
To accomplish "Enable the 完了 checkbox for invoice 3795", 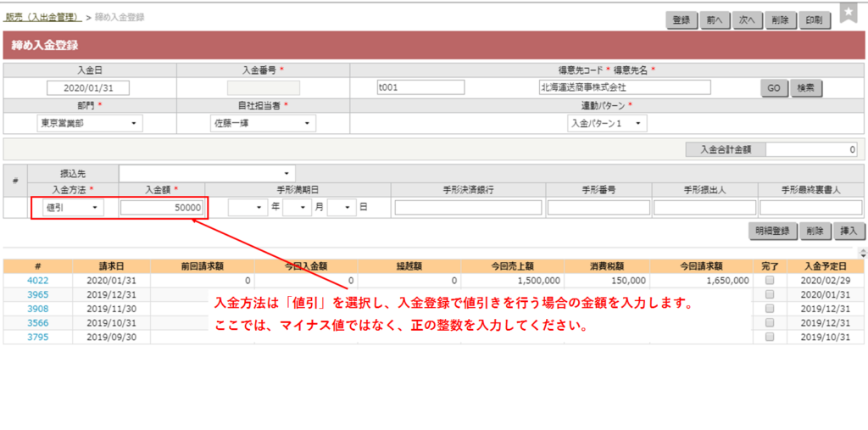I will coord(770,337).
